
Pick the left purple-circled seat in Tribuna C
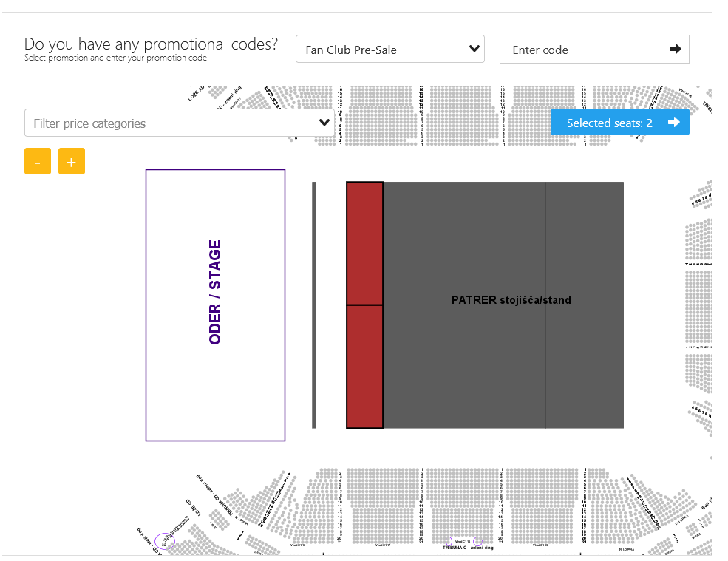click(449, 541)
